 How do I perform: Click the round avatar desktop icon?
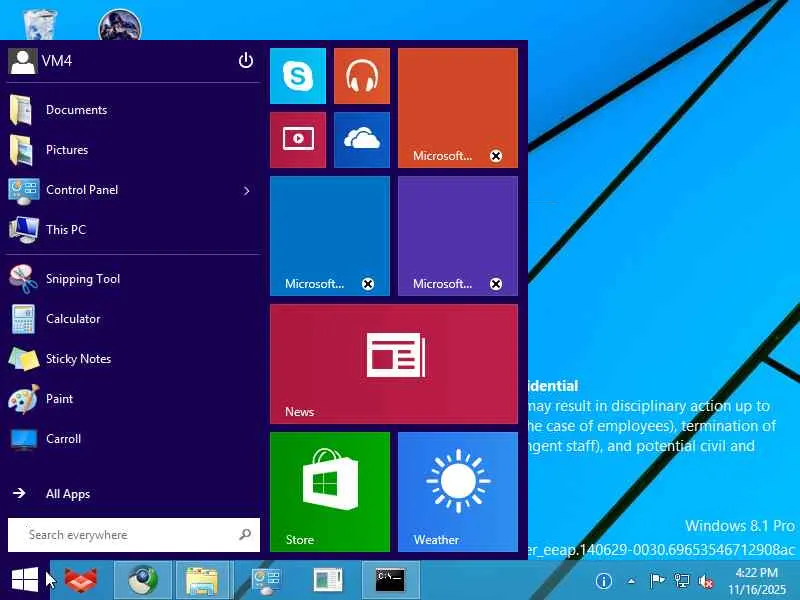(120, 24)
